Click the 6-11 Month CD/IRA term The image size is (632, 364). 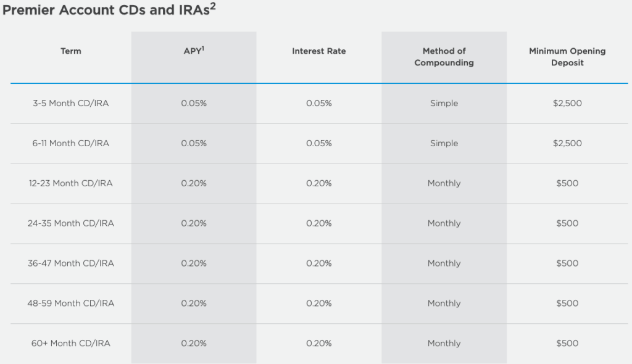[71, 143]
